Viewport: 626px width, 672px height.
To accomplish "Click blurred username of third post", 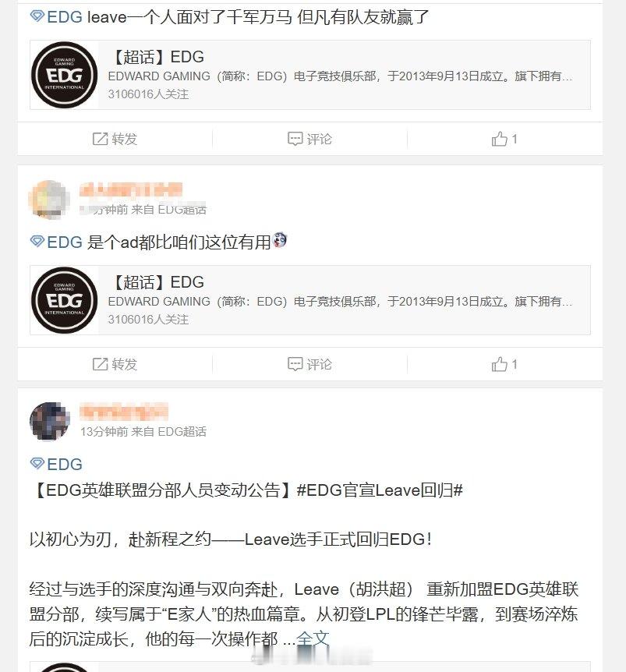I will click(x=124, y=412).
